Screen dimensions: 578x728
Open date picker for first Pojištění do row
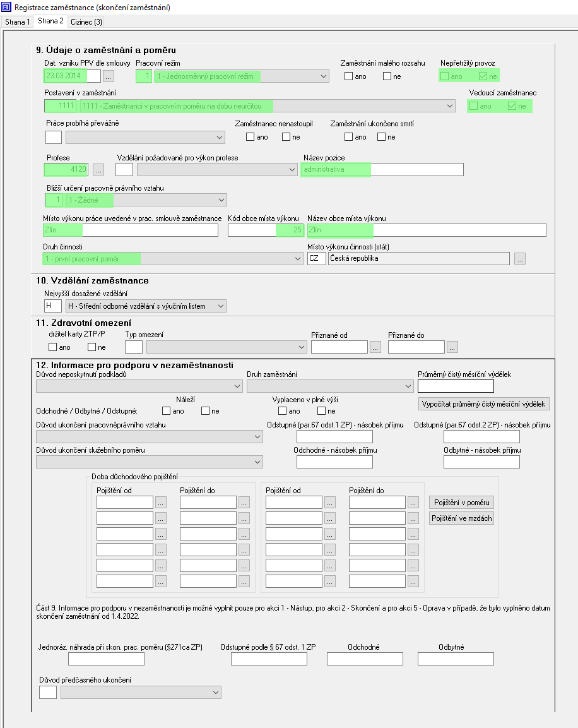coord(244,503)
